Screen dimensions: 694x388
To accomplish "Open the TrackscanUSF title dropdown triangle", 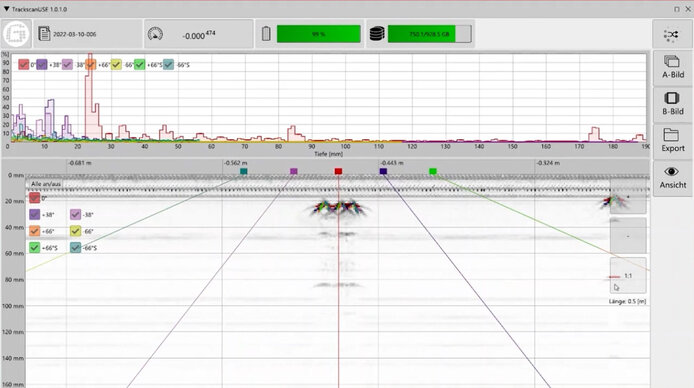I will pyautogui.click(x=7, y=9).
